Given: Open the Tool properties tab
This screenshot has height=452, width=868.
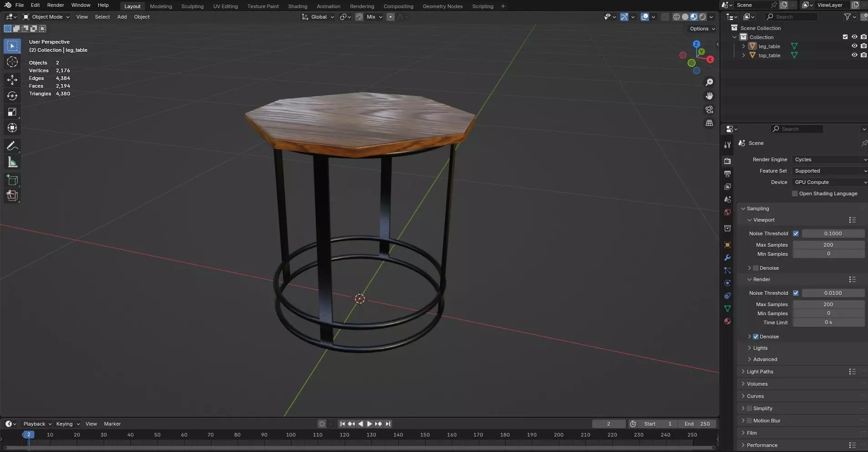Looking at the screenshot, I should coord(728,145).
